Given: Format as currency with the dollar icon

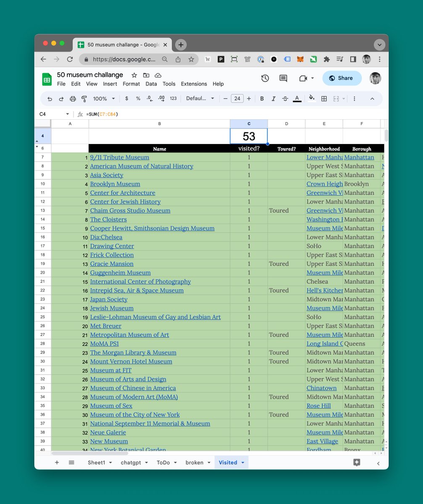Looking at the screenshot, I should click(127, 99).
